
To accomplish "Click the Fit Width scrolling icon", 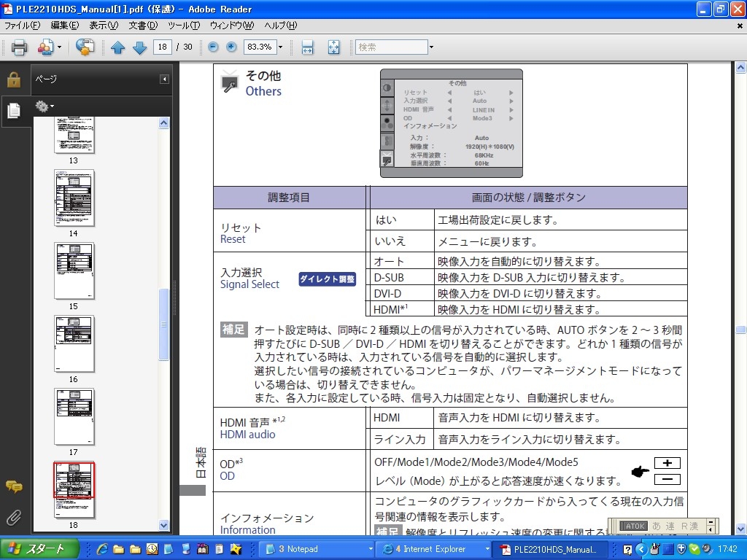I will click(307, 47).
